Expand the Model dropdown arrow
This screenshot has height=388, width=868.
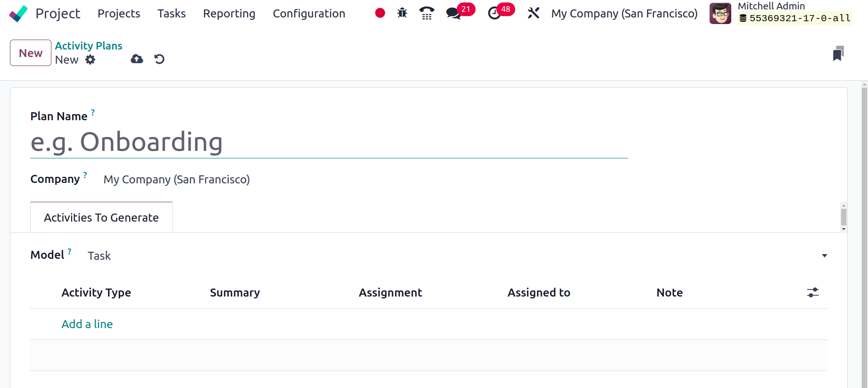point(824,256)
